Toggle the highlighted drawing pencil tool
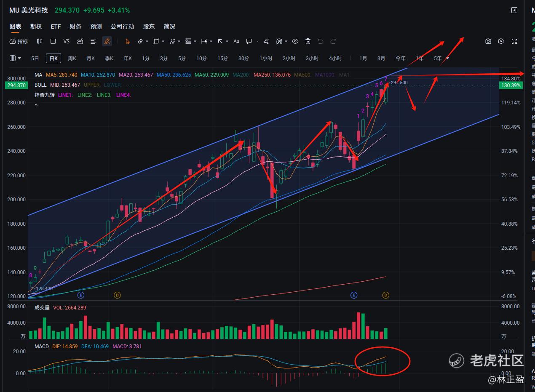The height and width of the screenshot is (392, 535). click(x=107, y=41)
